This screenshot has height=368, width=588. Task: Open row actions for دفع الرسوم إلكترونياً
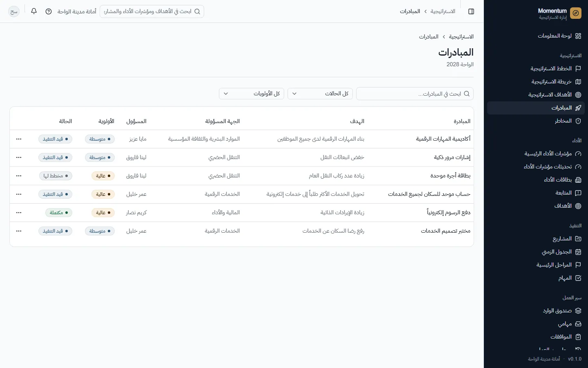(19, 213)
